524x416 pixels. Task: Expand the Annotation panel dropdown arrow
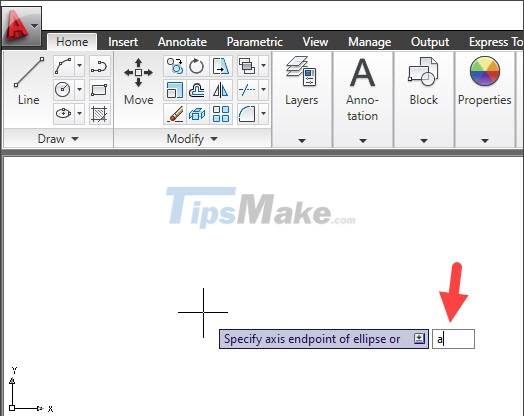coord(363,141)
